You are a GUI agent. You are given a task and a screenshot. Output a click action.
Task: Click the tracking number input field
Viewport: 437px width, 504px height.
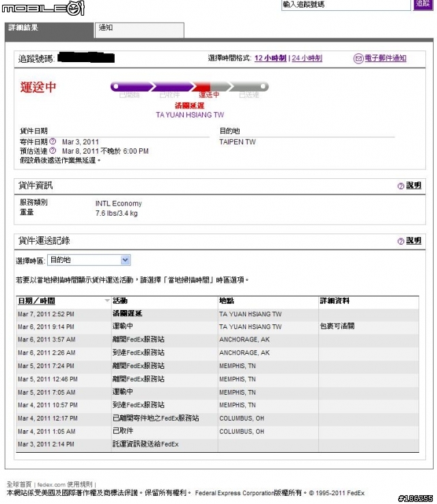tap(346, 5)
